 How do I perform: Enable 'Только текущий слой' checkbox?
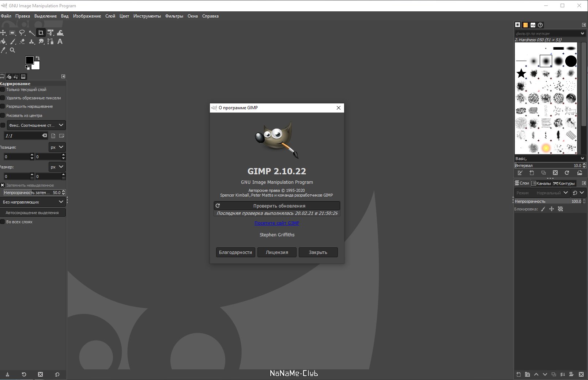tap(3, 90)
